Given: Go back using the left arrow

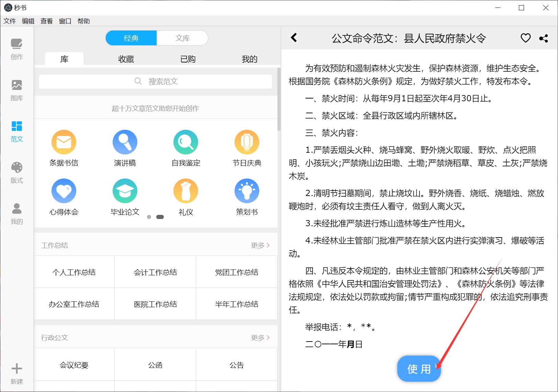Looking at the screenshot, I should (x=294, y=38).
